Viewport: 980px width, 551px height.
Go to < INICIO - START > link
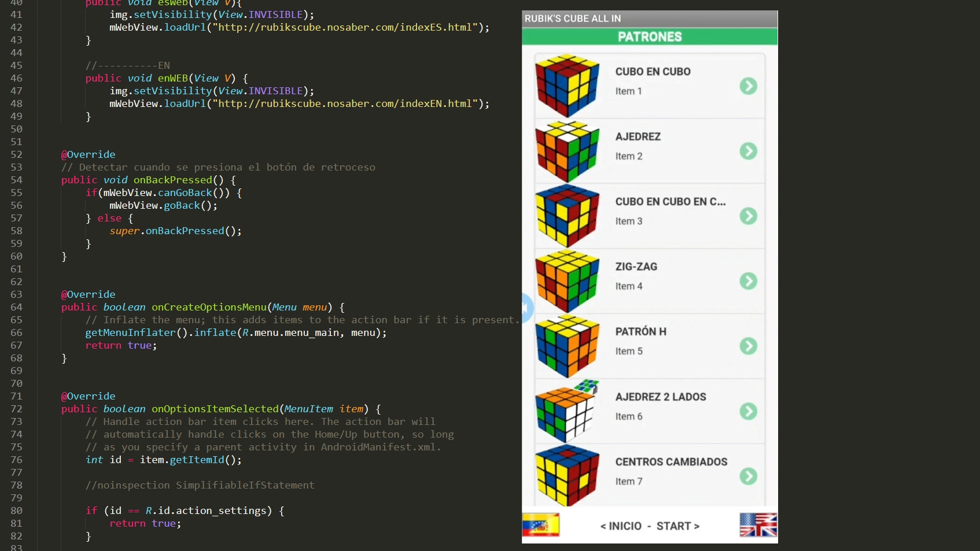point(650,526)
